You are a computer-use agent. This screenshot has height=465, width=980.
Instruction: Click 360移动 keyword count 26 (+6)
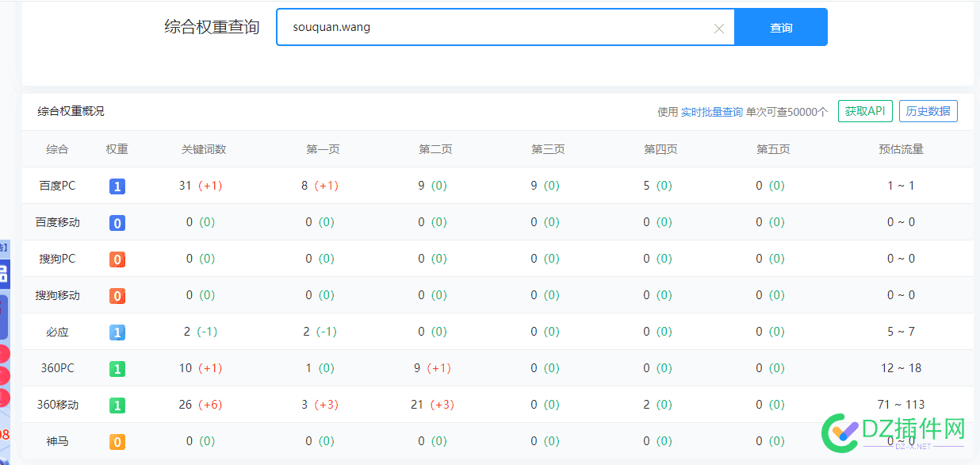click(x=201, y=405)
